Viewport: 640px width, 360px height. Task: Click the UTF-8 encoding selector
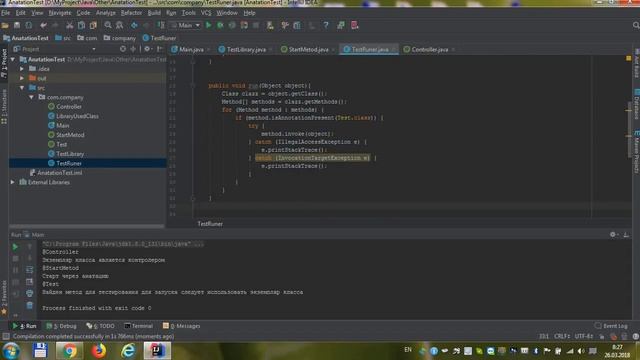pos(584,336)
